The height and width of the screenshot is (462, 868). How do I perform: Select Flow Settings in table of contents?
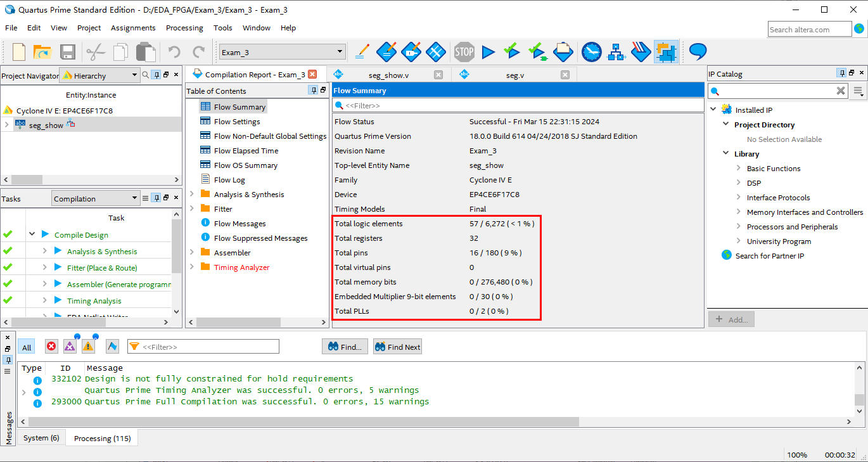[237, 122]
